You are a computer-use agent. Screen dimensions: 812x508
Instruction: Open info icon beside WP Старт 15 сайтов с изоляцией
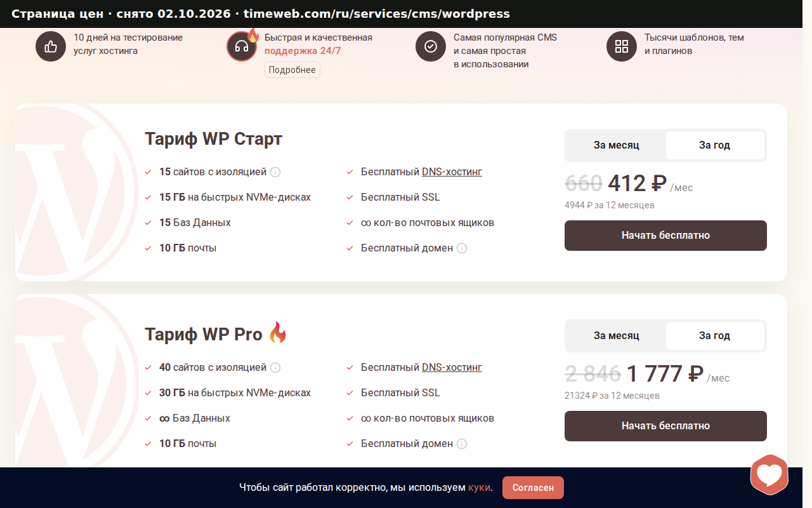tap(275, 172)
